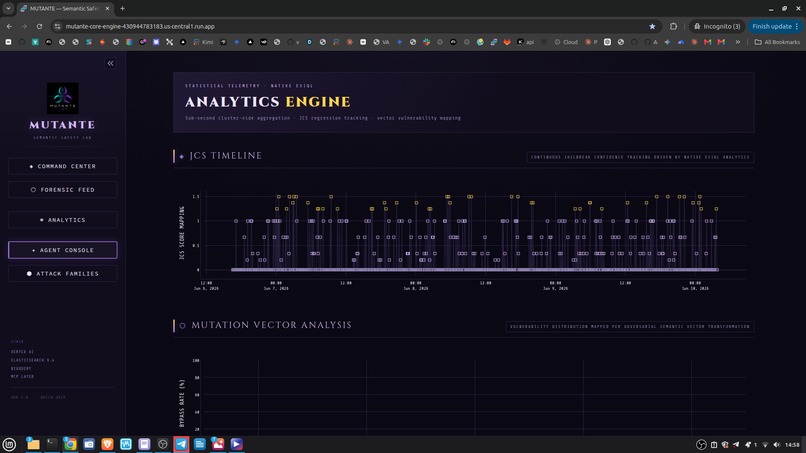Open Telegram from the taskbar
The width and height of the screenshot is (806, 453).
181,444
